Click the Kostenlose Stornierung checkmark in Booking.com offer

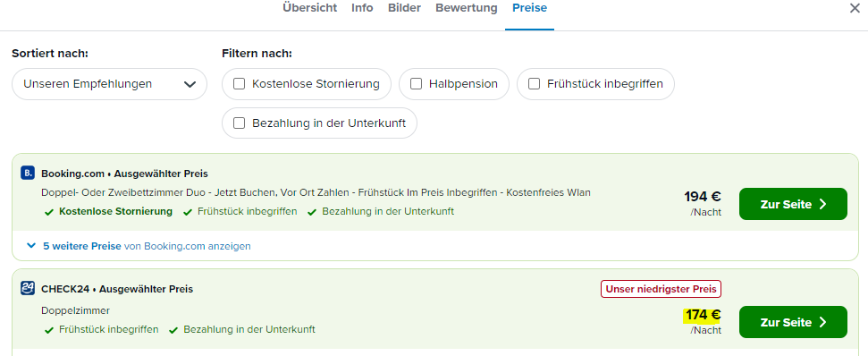[x=47, y=212]
